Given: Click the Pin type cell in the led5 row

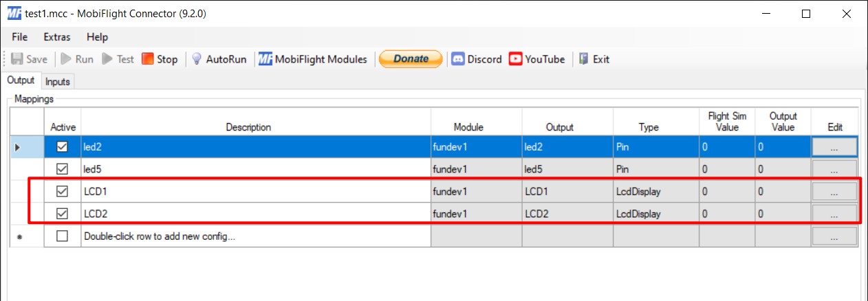Looking at the screenshot, I should click(656, 169).
